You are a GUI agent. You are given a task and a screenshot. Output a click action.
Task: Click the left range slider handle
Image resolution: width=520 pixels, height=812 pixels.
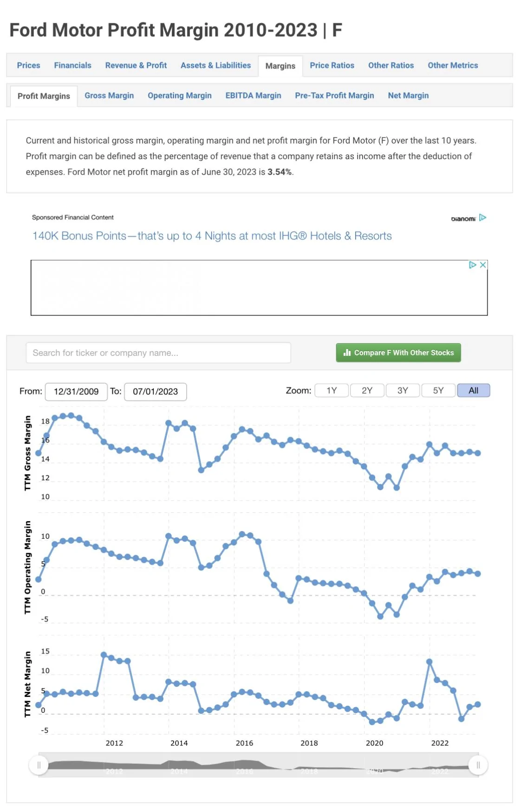(x=39, y=765)
